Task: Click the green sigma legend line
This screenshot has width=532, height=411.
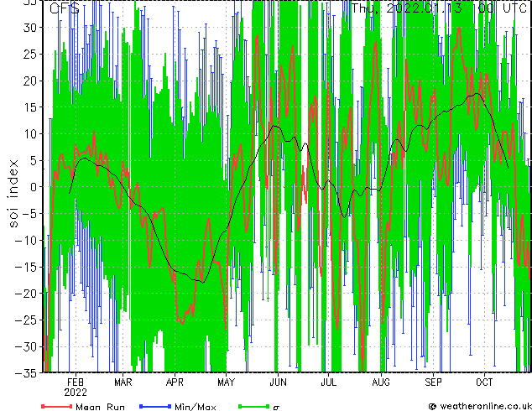Action: (254, 406)
